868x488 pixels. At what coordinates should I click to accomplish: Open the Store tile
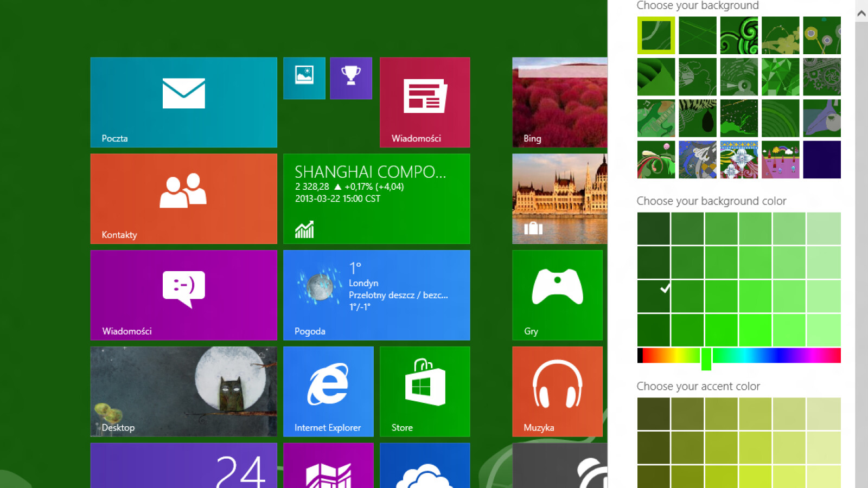(x=425, y=391)
